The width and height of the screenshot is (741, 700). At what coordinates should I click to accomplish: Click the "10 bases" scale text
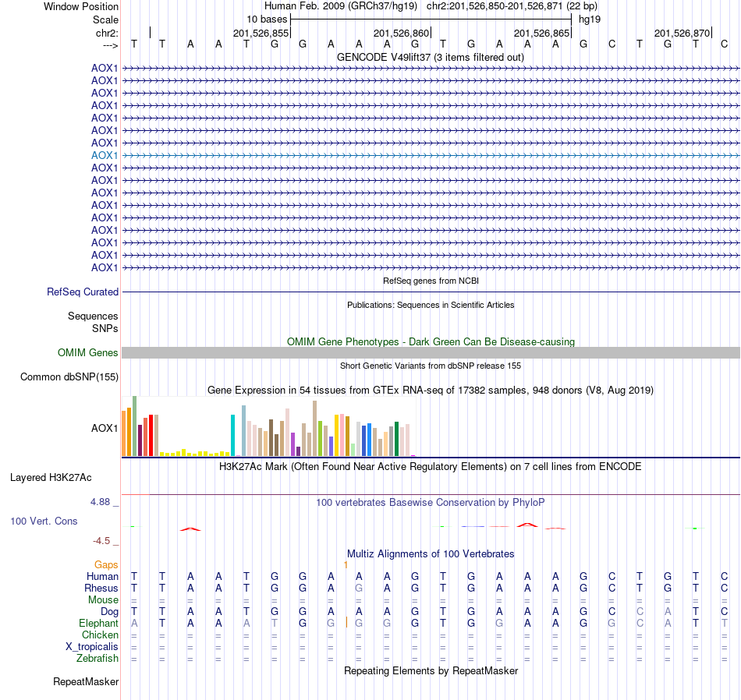click(267, 19)
